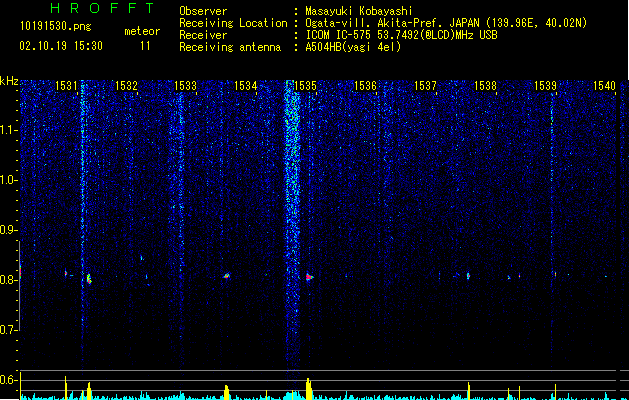
Task: Click the bright meteor echo just after 1535
Action: pos(309,277)
